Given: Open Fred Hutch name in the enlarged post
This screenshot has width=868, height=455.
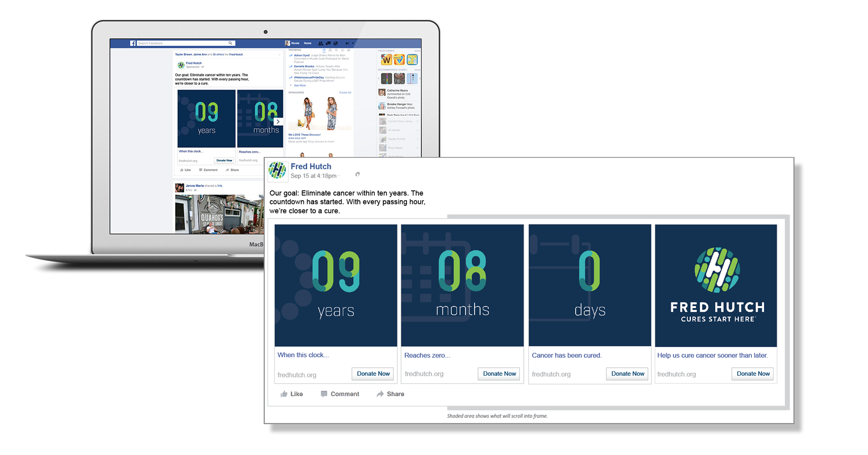Looking at the screenshot, I should [x=311, y=166].
